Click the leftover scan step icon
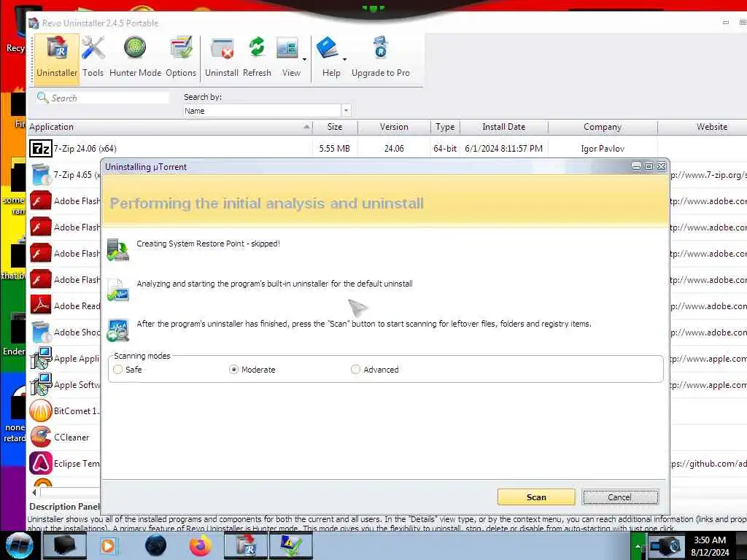 point(117,330)
